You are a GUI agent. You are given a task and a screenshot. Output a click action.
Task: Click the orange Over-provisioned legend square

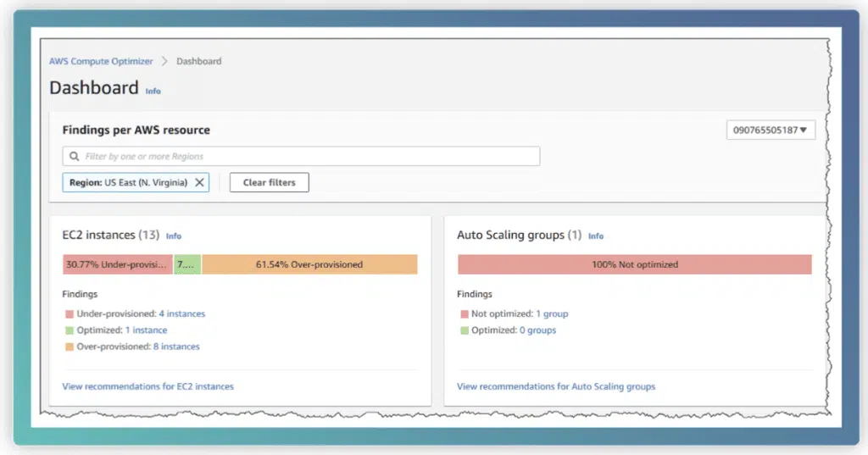[70, 347]
